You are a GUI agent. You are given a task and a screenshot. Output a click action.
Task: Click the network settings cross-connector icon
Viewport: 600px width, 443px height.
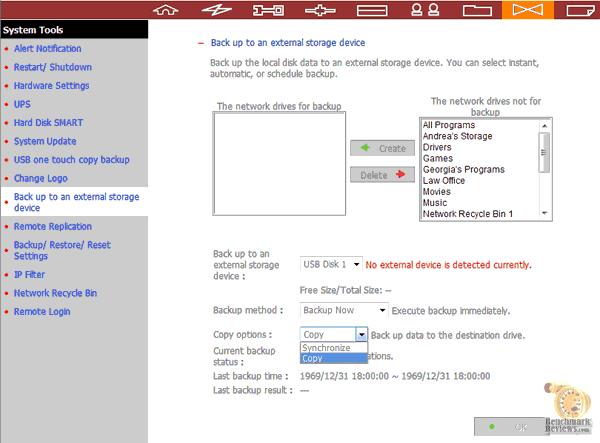[x=320, y=10]
